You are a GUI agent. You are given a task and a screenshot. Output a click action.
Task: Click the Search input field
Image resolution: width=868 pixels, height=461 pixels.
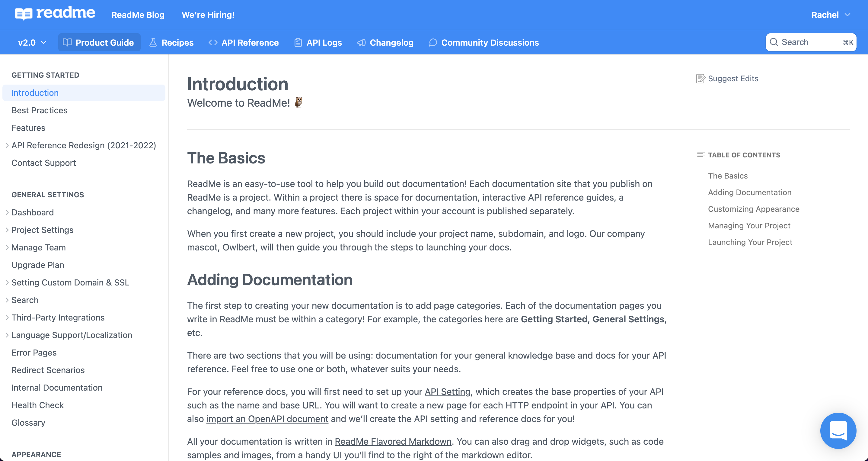click(809, 42)
